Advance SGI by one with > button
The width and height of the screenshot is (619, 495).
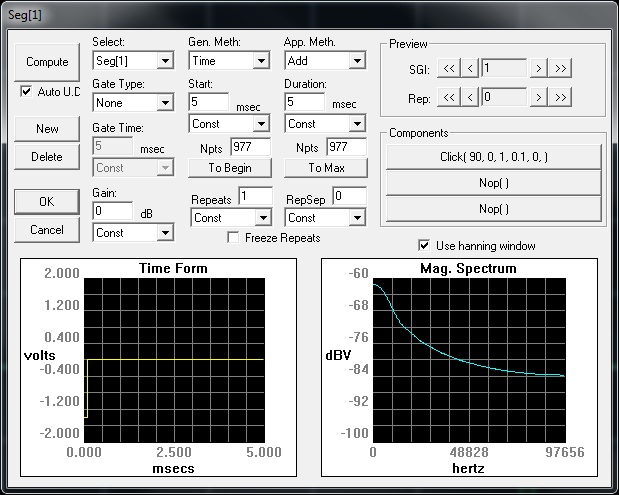click(x=539, y=68)
